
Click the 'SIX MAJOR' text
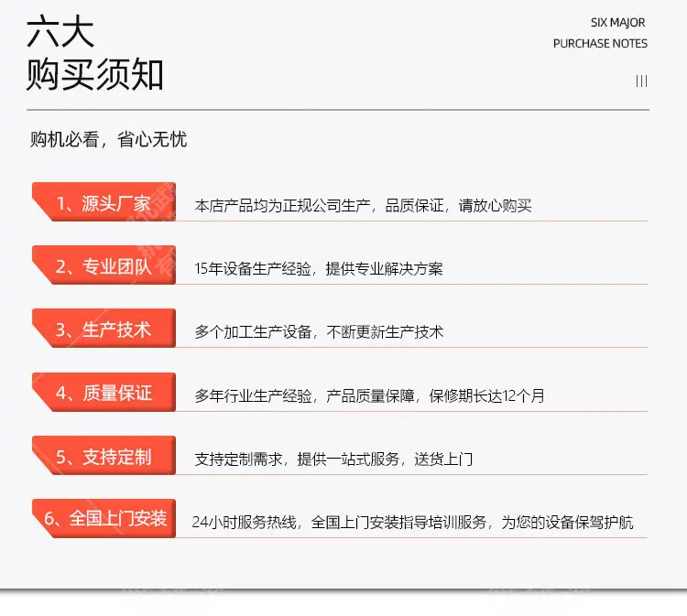[617, 23]
